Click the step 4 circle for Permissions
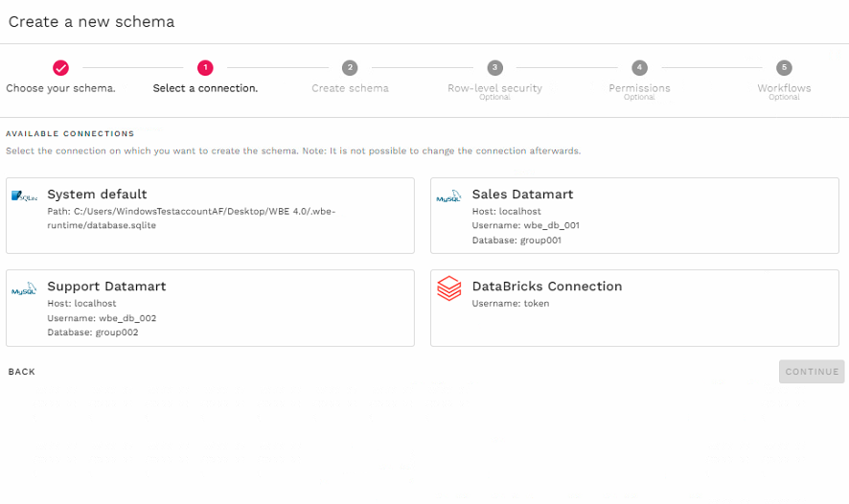 (x=639, y=67)
